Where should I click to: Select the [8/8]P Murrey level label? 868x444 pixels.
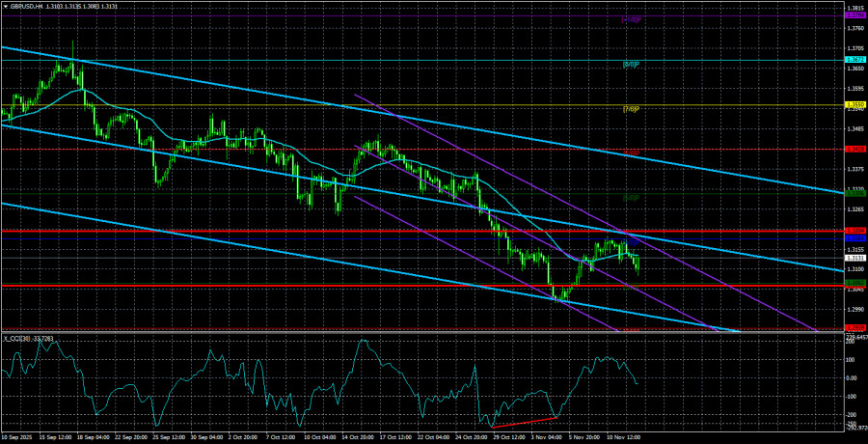coord(632,65)
